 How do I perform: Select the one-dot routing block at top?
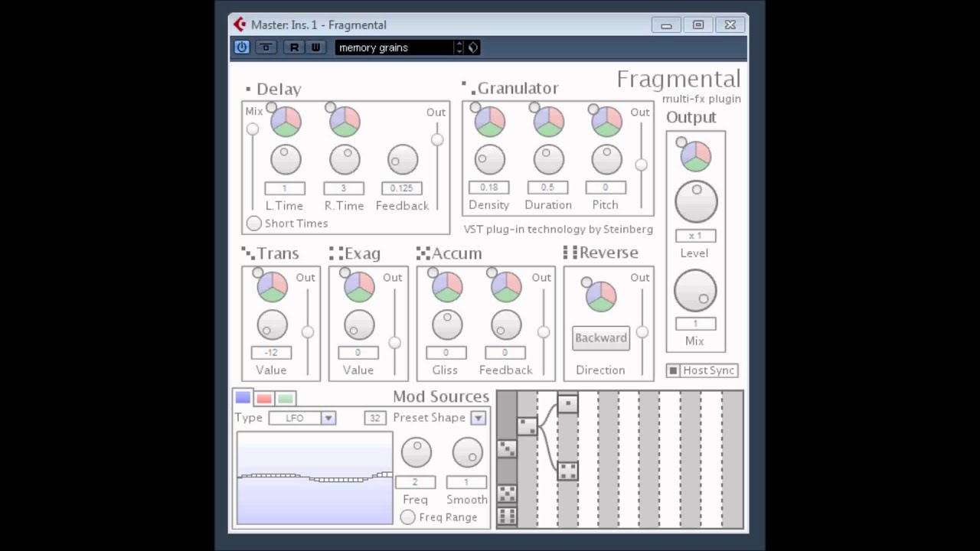click(567, 403)
